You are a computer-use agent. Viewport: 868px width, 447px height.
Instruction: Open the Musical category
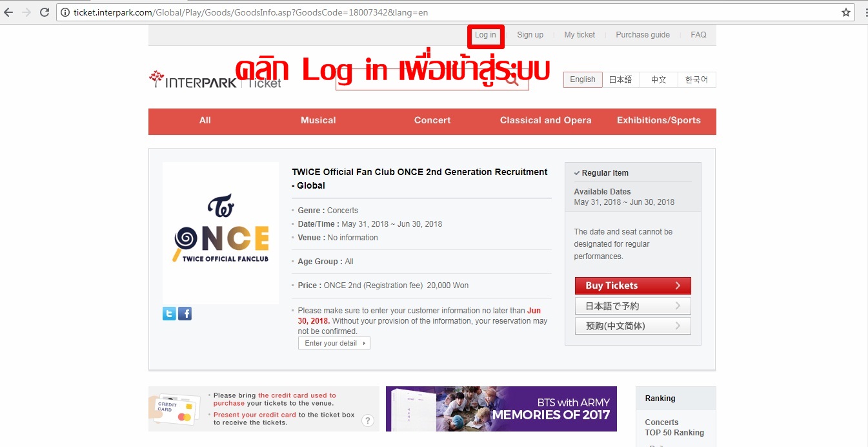coord(318,120)
